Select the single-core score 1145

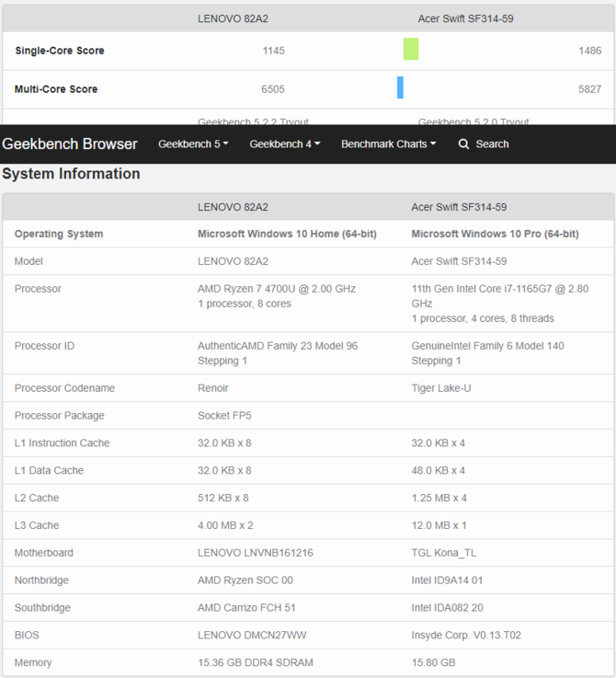(x=274, y=51)
